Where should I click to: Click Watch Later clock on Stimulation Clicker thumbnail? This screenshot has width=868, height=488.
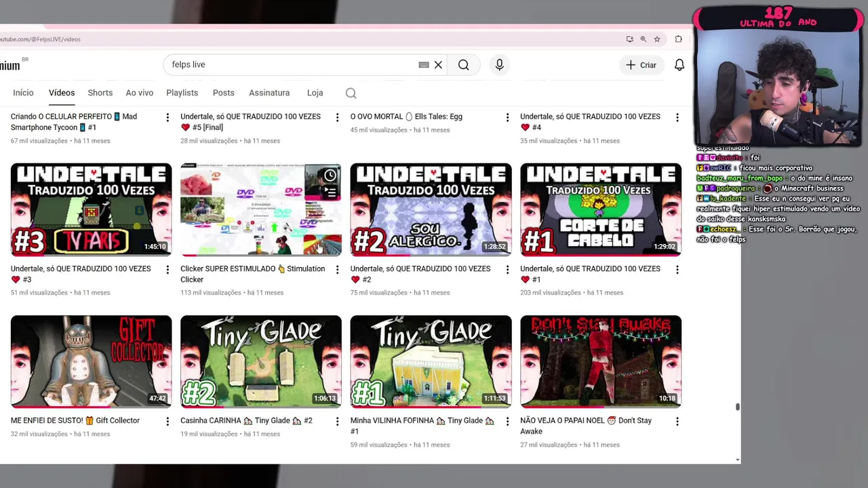click(330, 176)
